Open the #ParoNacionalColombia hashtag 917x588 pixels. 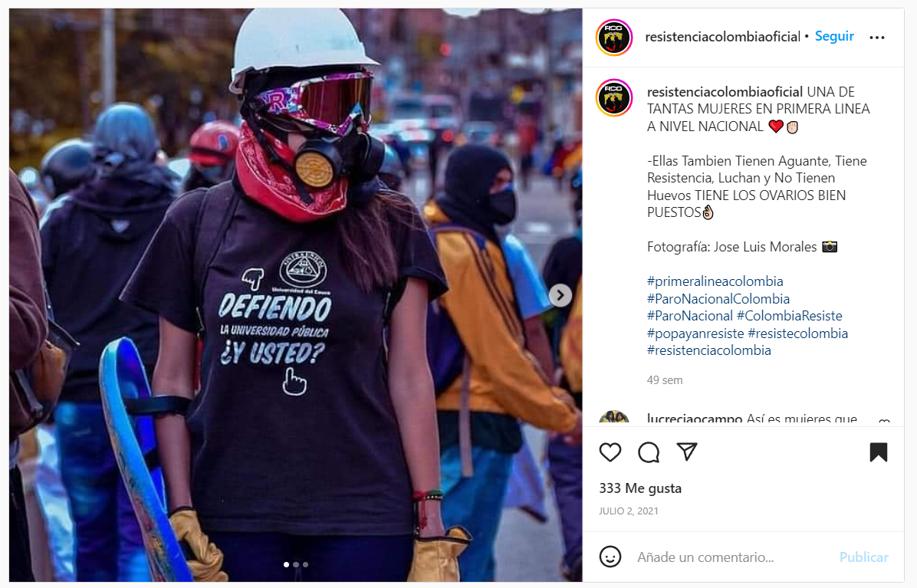(x=718, y=299)
